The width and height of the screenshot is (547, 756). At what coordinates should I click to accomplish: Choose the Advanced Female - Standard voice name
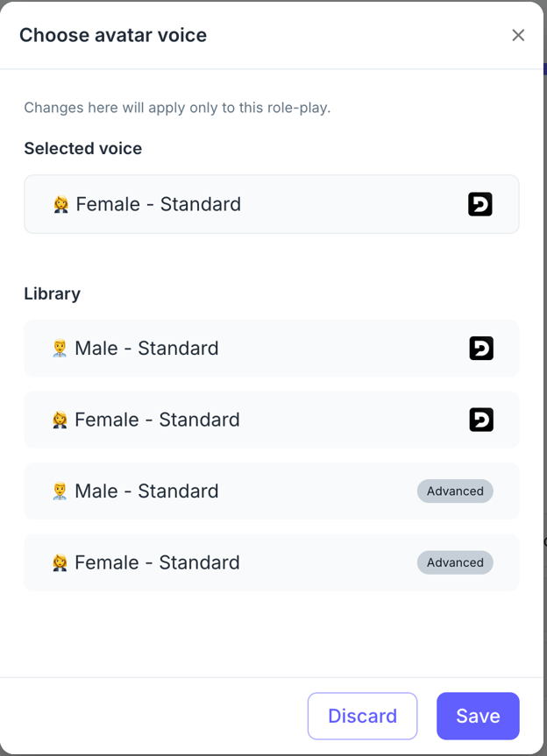click(157, 562)
